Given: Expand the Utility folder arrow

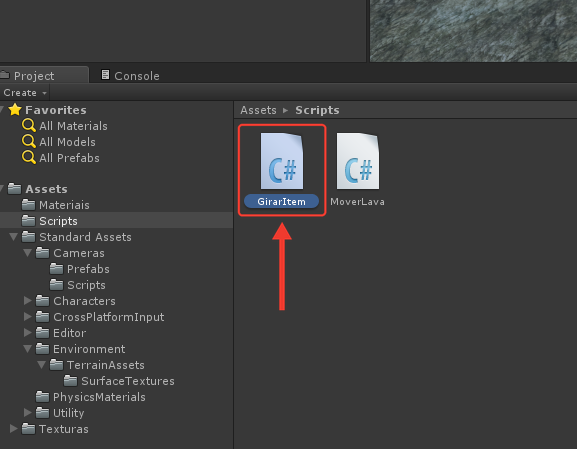Looking at the screenshot, I should 28,413.
